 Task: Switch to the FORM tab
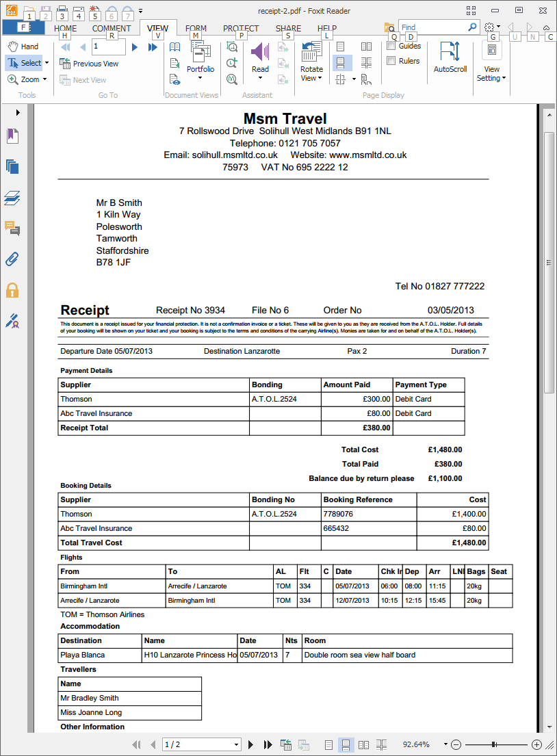196,29
